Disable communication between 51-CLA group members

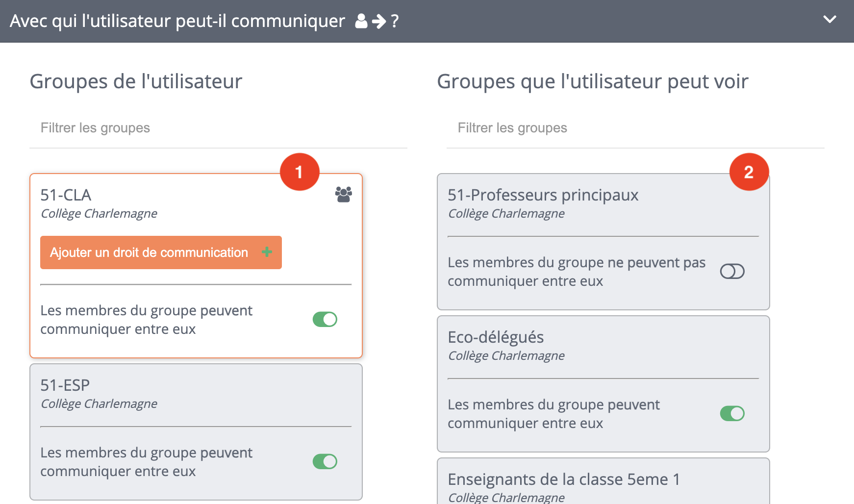(x=325, y=319)
